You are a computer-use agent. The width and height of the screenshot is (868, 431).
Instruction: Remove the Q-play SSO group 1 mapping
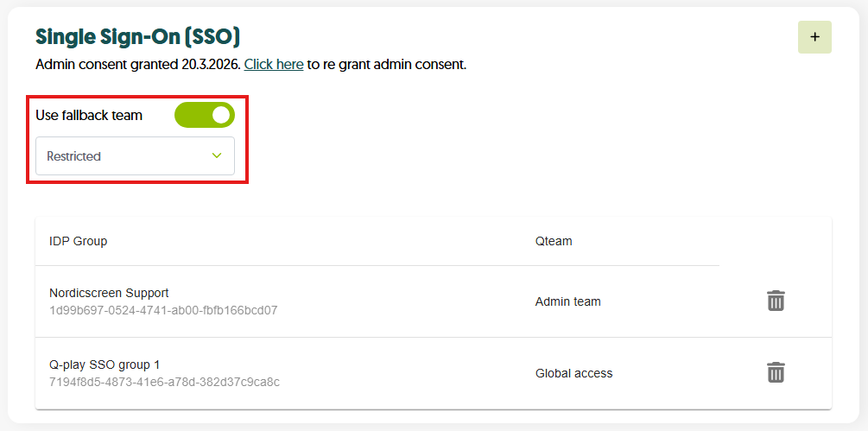click(776, 372)
